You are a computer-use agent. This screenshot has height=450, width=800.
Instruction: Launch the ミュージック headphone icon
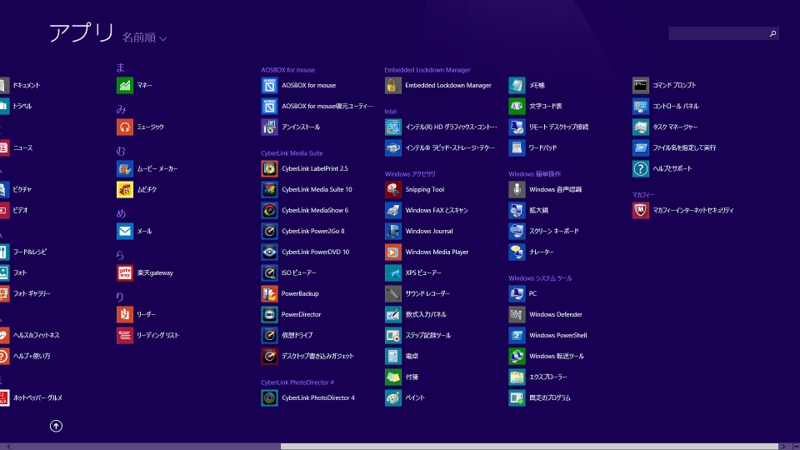(x=124, y=127)
